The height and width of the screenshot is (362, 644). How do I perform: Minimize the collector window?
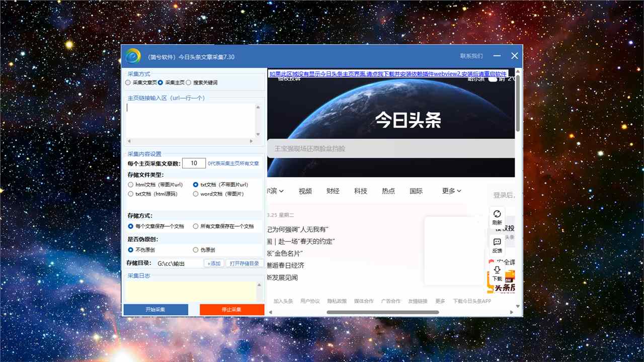pyautogui.click(x=497, y=56)
